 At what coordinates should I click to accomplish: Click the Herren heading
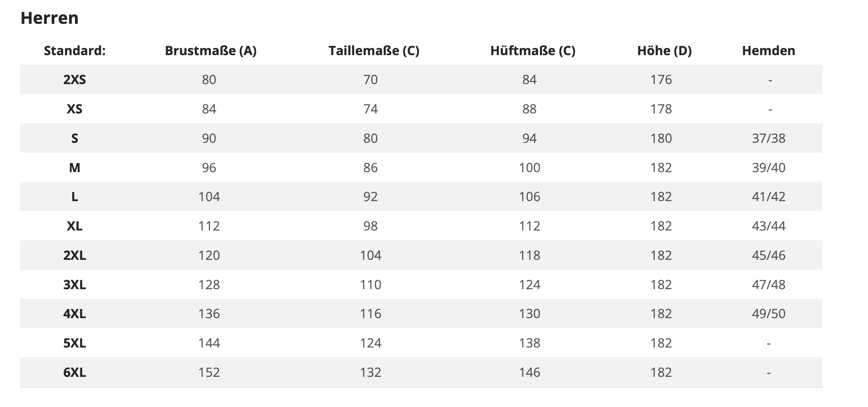(50, 18)
